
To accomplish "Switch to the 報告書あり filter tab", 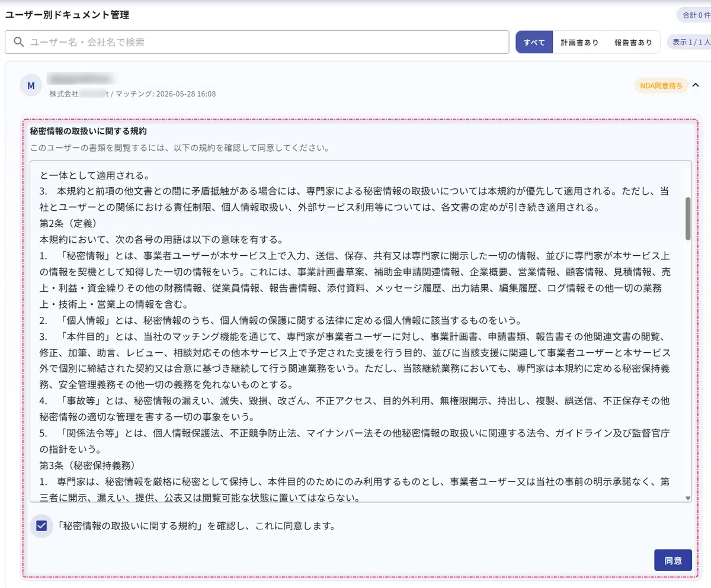I will [633, 42].
